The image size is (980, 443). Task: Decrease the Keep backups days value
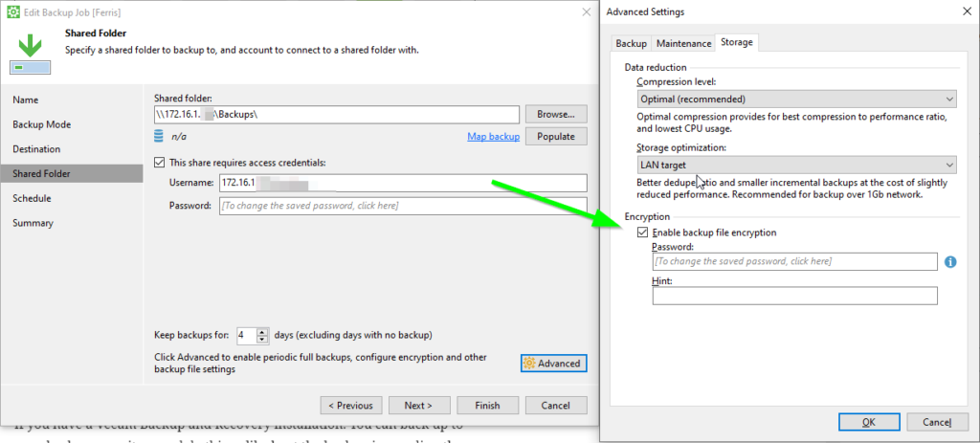(262, 340)
